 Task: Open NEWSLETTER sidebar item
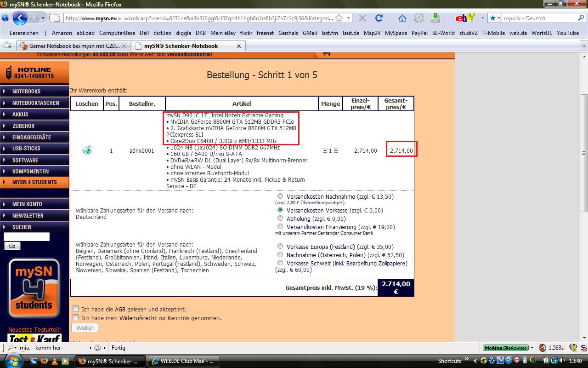pos(34,215)
